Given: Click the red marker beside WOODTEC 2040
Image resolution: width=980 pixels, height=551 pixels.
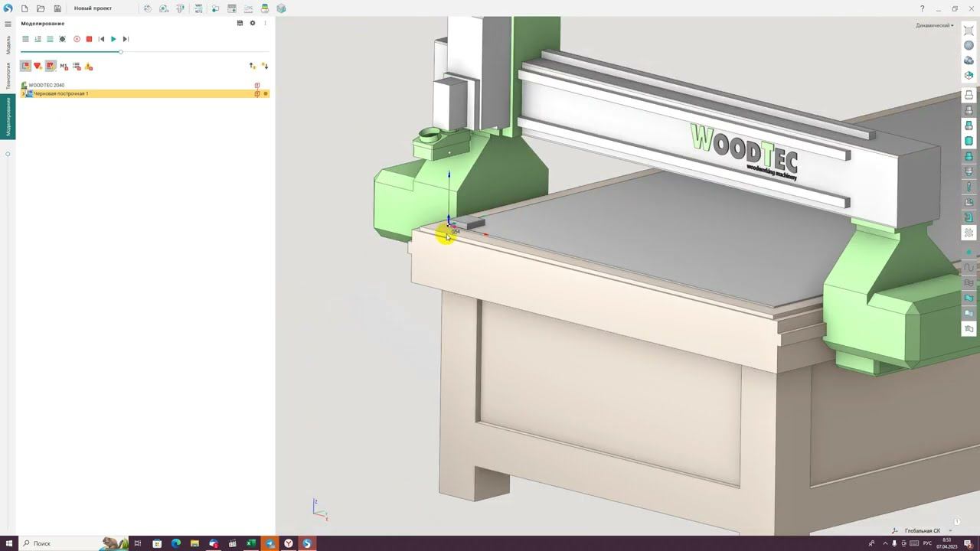Looking at the screenshot, I should tap(257, 85).
